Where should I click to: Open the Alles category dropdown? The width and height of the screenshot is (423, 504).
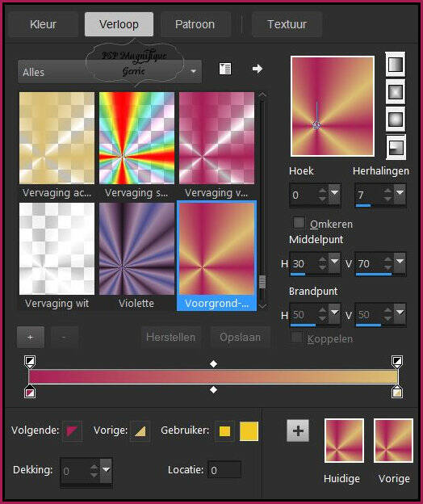(110, 72)
